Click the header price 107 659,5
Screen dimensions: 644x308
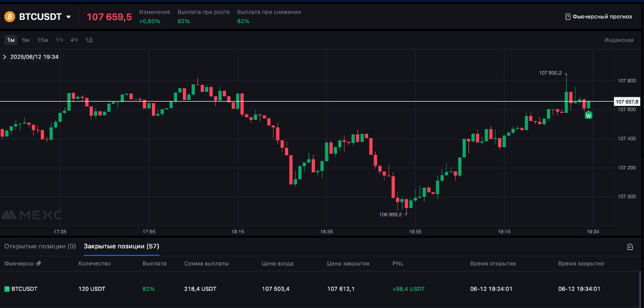tap(109, 17)
